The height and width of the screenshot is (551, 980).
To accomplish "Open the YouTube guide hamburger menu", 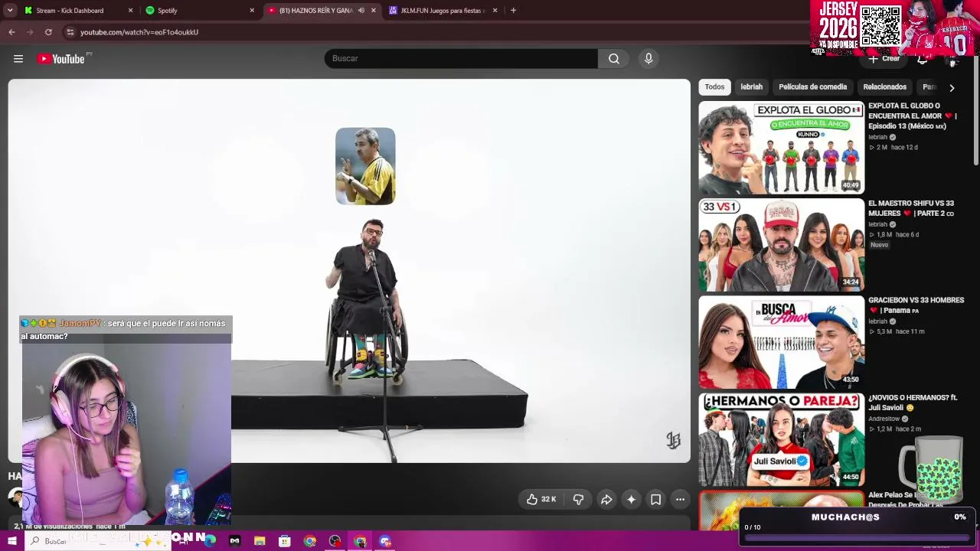I will pyautogui.click(x=18, y=59).
